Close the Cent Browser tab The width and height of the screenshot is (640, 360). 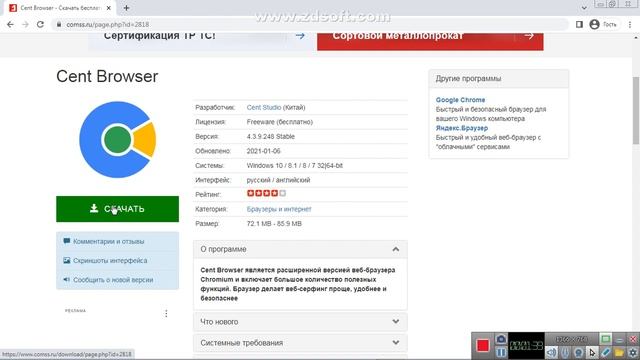pyautogui.click(x=109, y=8)
